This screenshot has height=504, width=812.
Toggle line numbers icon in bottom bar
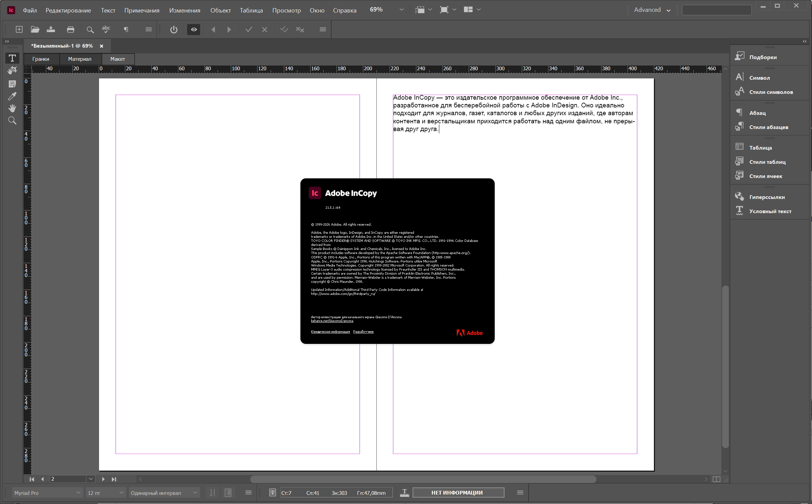tap(212, 493)
